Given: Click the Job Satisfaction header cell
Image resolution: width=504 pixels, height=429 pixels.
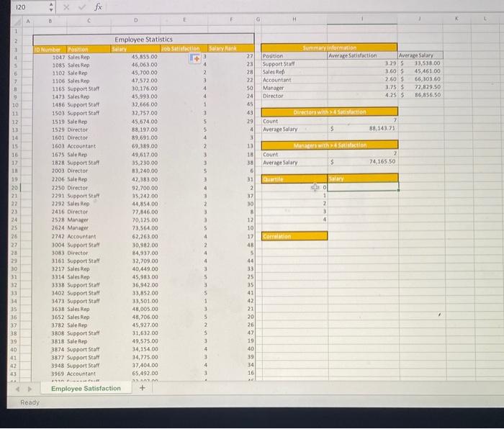Looking at the screenshot, I should 184,48.
